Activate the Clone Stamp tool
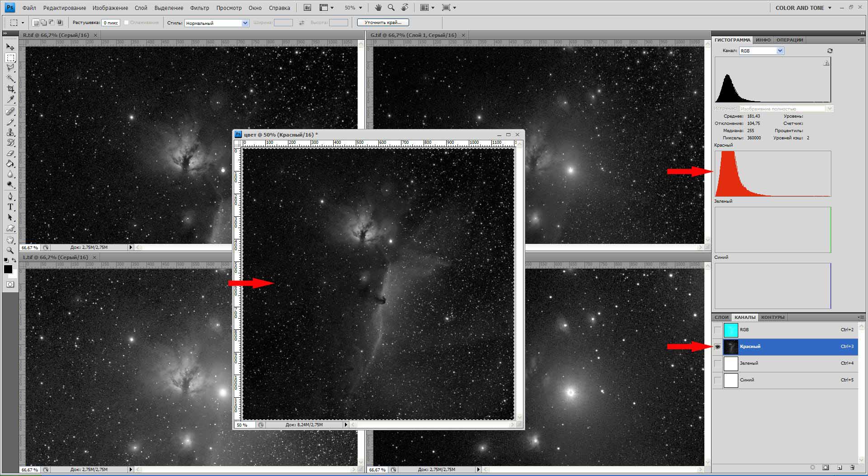868x476 pixels. coord(10,133)
